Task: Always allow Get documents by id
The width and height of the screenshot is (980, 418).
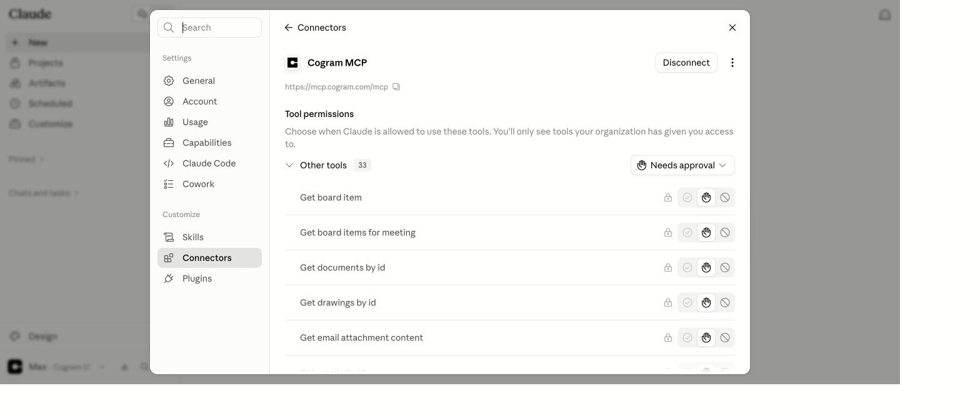Action: [687, 268]
